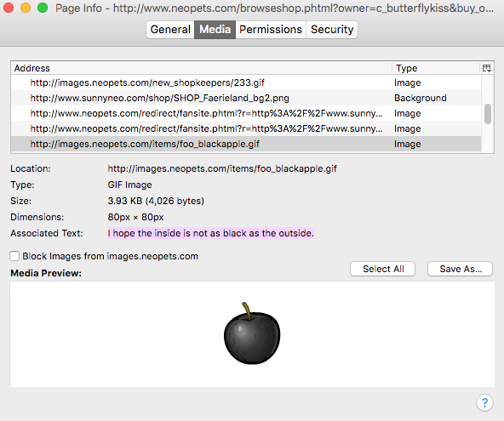The height and width of the screenshot is (421, 504).
Task: Click the help question mark button
Action: [x=484, y=402]
